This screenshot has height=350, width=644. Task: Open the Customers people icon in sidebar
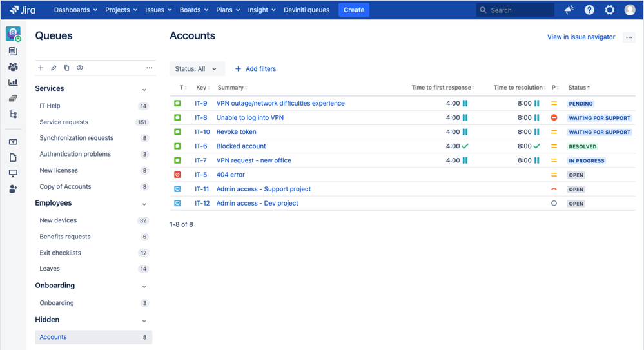pyautogui.click(x=13, y=66)
